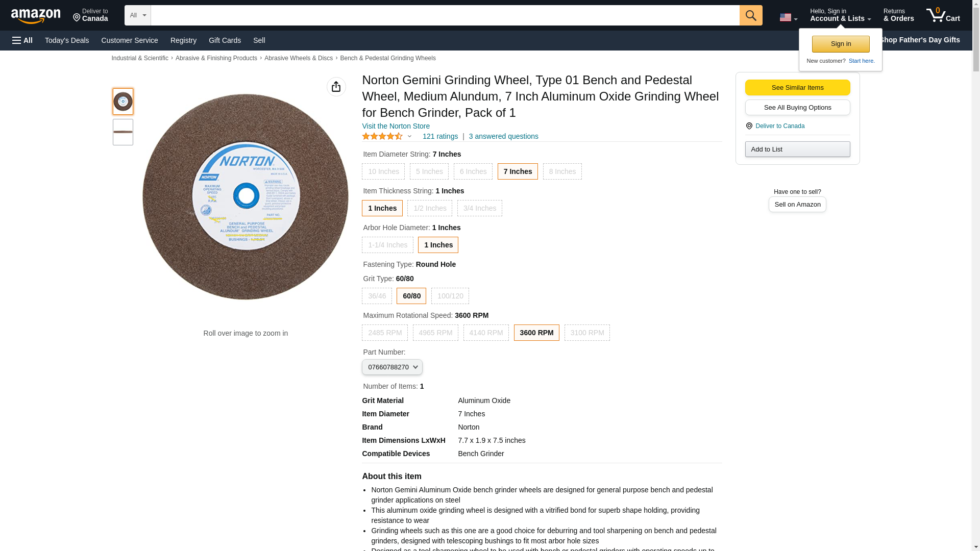
Task: Open Gift Cards nav item
Action: [x=225, y=40]
